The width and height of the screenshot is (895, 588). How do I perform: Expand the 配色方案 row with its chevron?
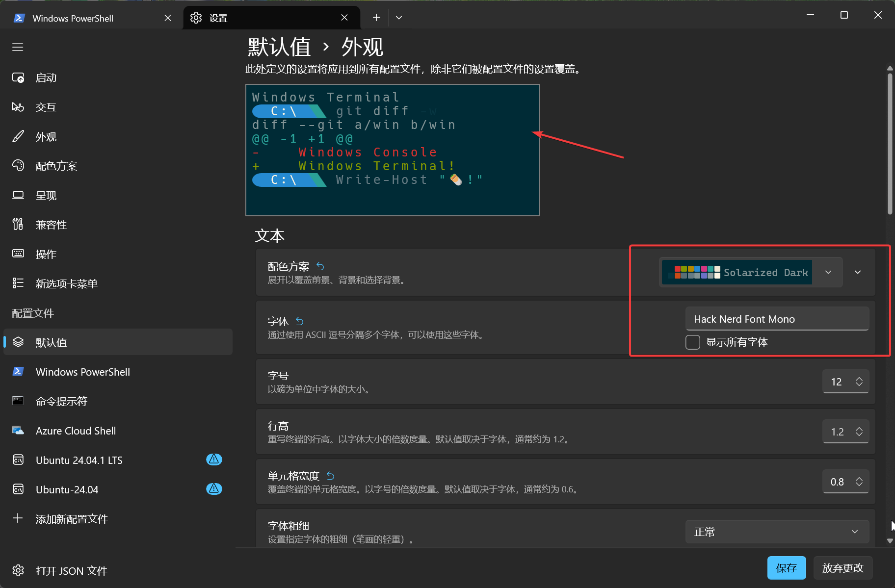point(858,272)
